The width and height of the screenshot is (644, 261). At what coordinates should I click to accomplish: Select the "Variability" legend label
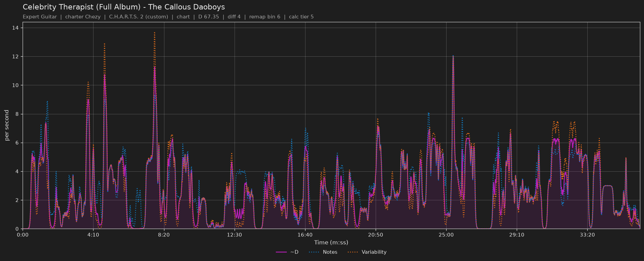tap(374, 252)
